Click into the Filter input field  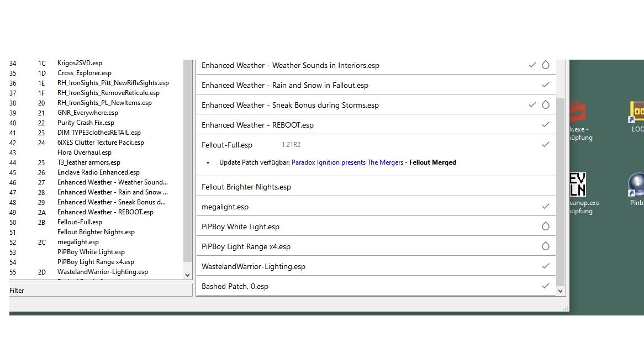[101, 291]
